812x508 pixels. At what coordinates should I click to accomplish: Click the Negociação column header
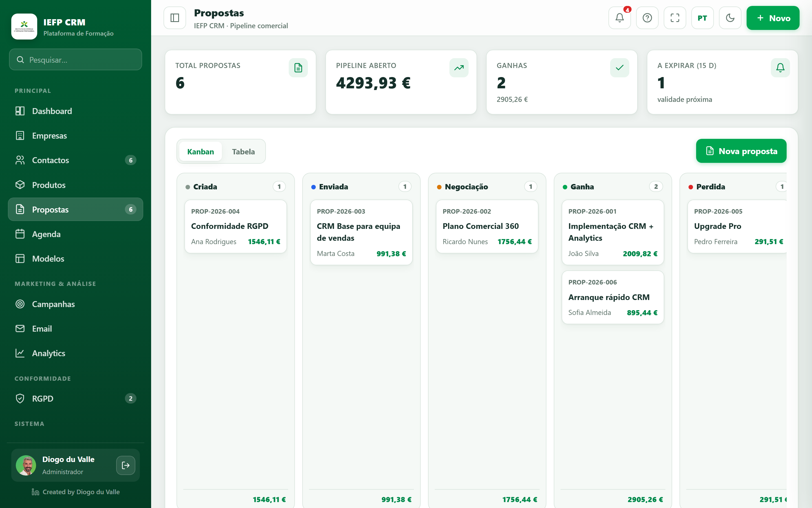click(487, 187)
